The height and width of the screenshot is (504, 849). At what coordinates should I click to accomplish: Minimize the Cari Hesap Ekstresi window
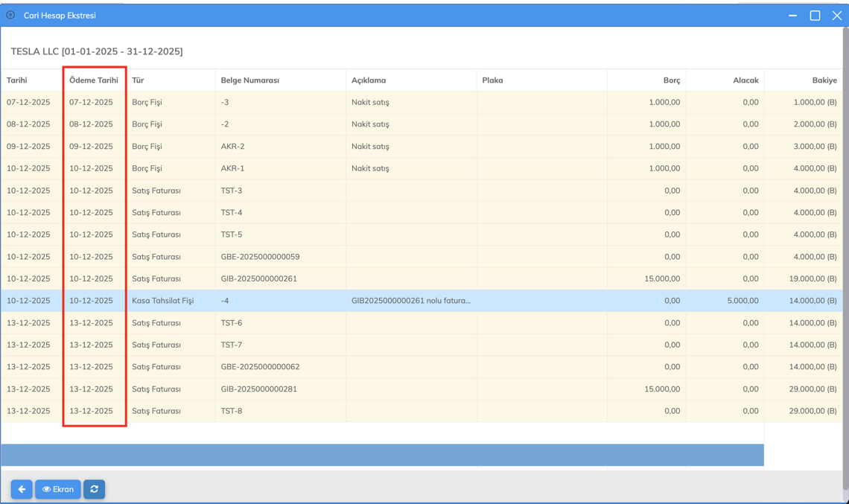click(794, 16)
